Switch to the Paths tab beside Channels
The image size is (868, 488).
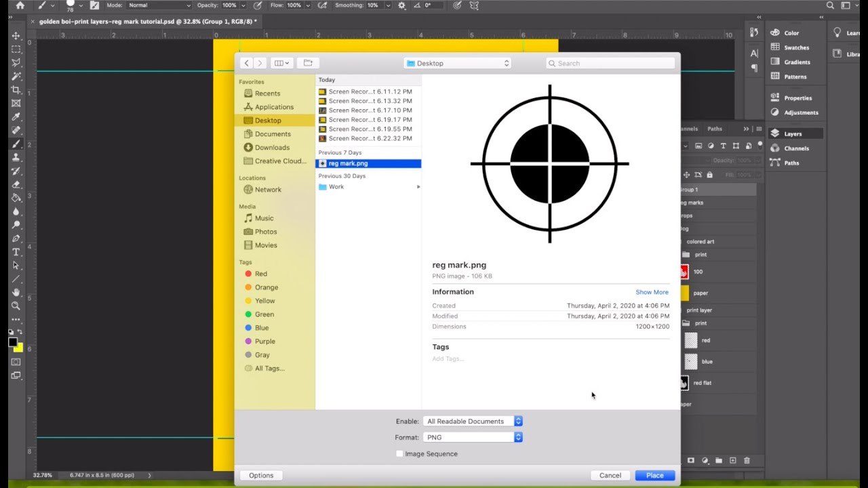(x=715, y=129)
